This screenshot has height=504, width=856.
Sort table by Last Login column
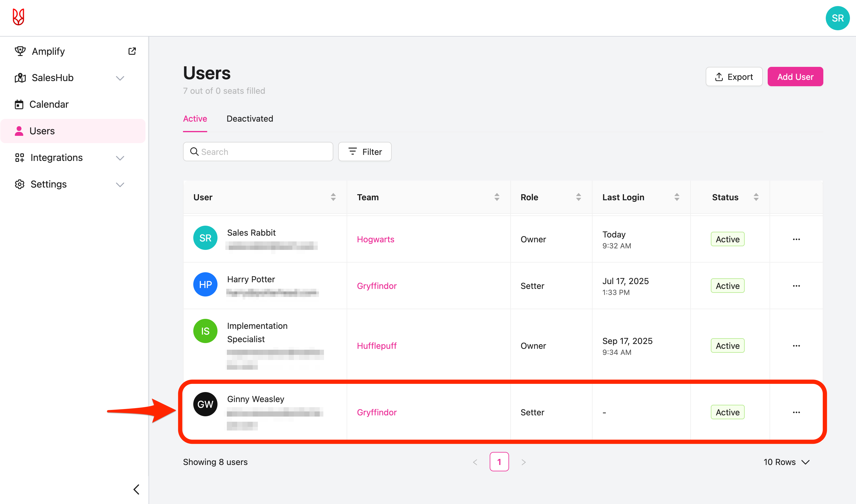pos(677,197)
